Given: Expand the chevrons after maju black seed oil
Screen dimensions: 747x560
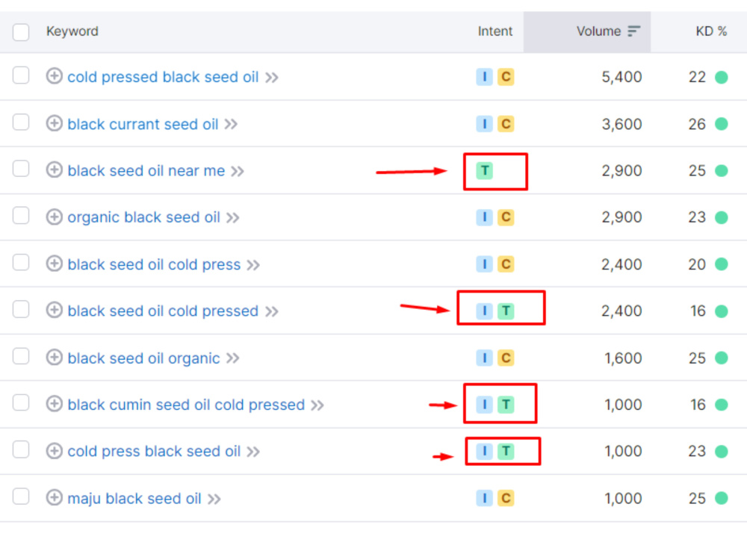Looking at the screenshot, I should coord(215,499).
